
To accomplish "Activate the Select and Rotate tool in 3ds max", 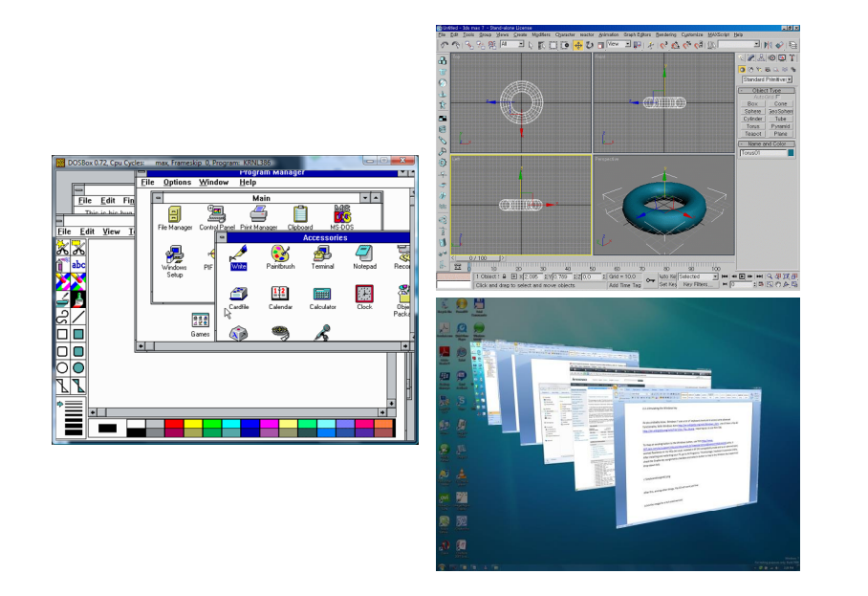I will [x=590, y=45].
